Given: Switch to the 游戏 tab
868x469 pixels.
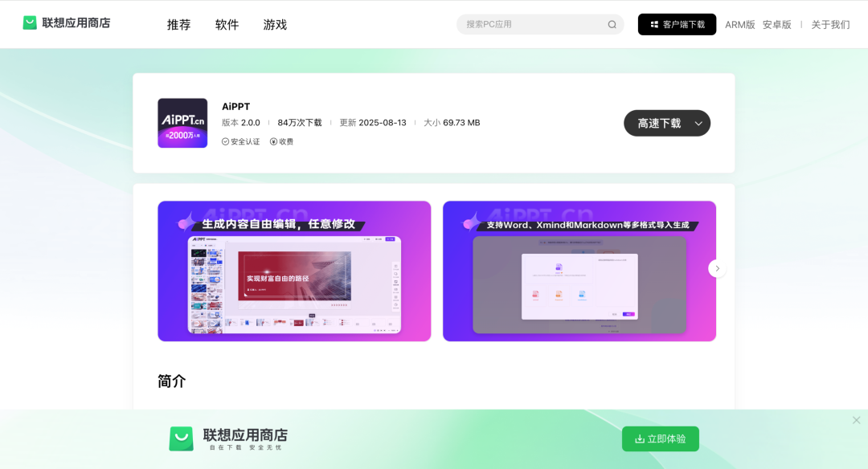Looking at the screenshot, I should 274,24.
